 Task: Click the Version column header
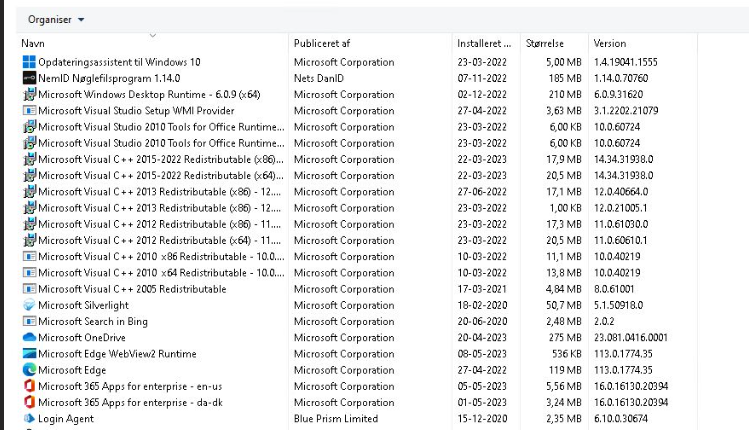610,44
